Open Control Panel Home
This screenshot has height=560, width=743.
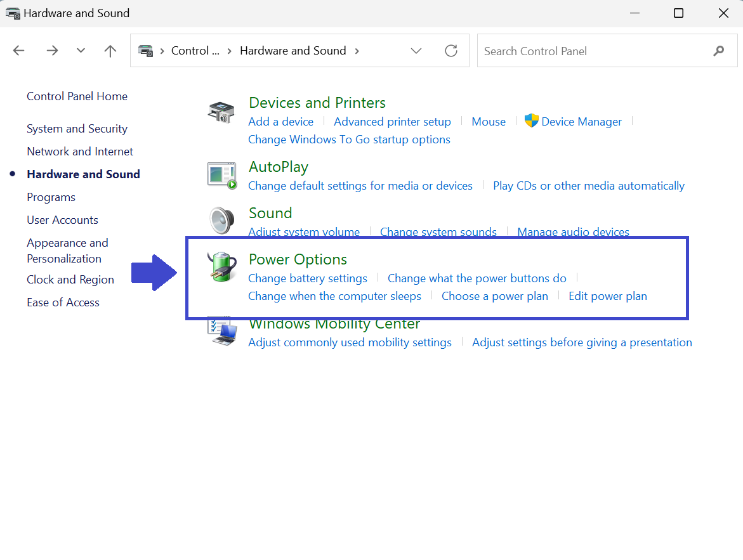point(77,96)
